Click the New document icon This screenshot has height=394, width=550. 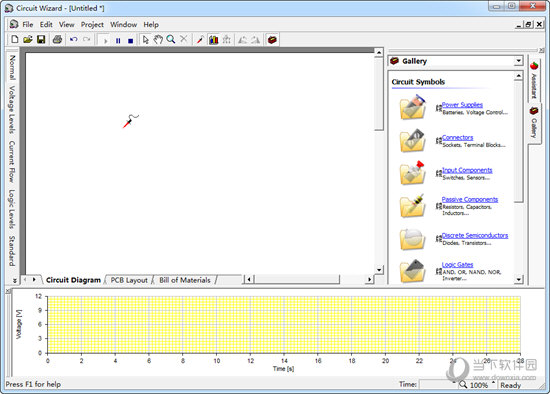coord(14,39)
